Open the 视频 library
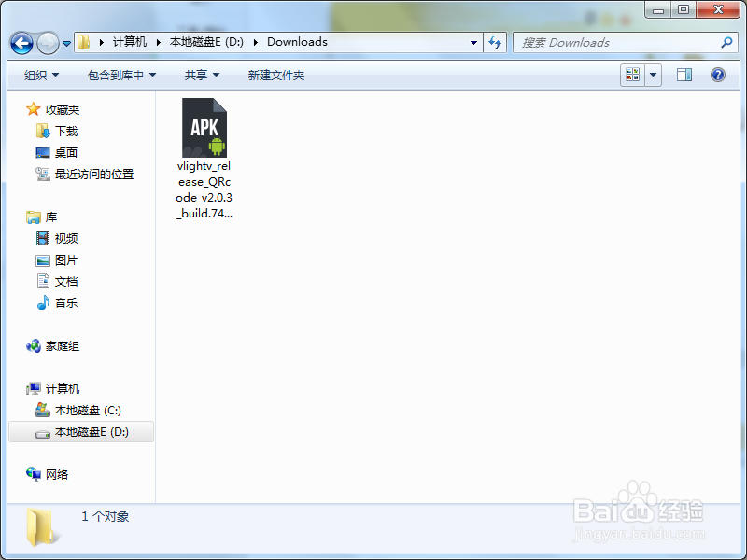 coord(65,238)
